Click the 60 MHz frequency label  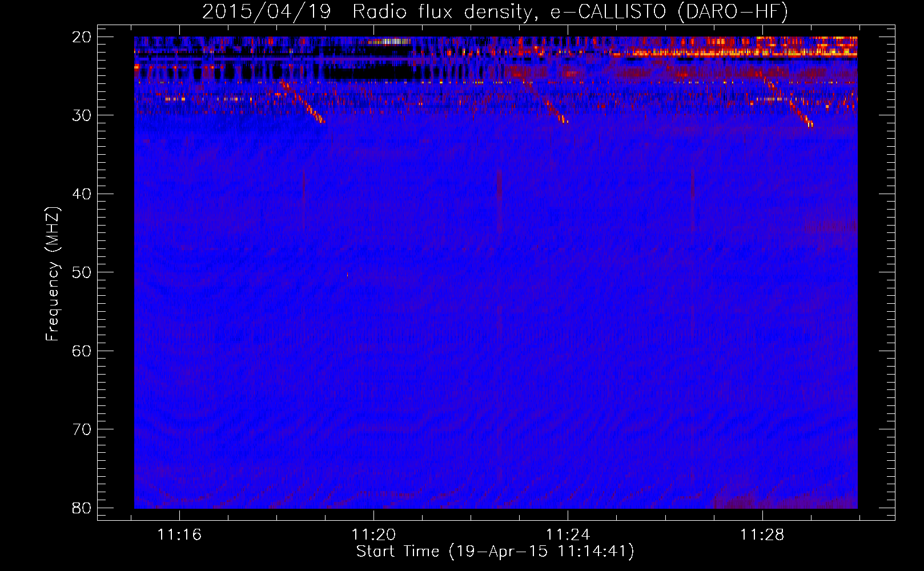coord(82,351)
